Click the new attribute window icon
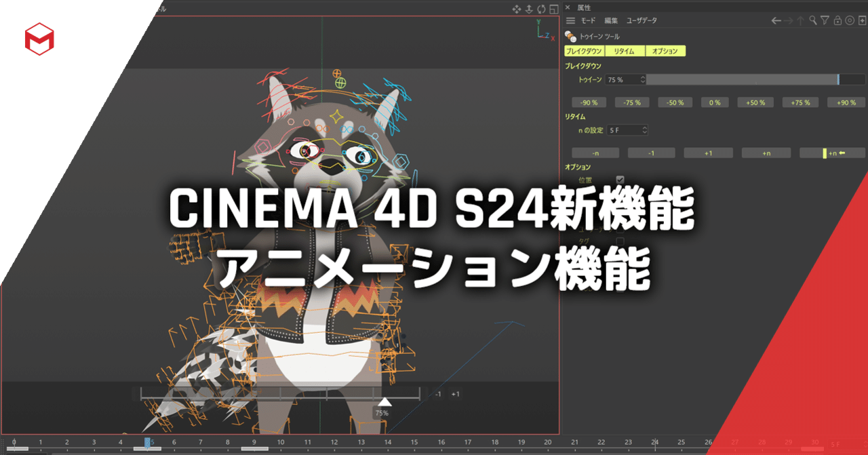The height and width of the screenshot is (455, 868). pyautogui.click(x=862, y=20)
